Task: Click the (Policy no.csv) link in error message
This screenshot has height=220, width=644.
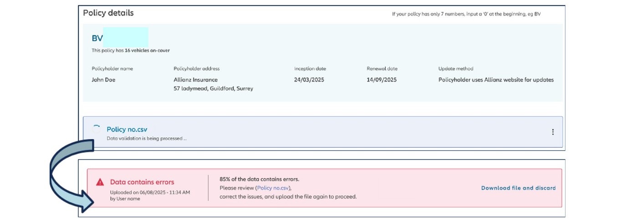Action: click(273, 188)
